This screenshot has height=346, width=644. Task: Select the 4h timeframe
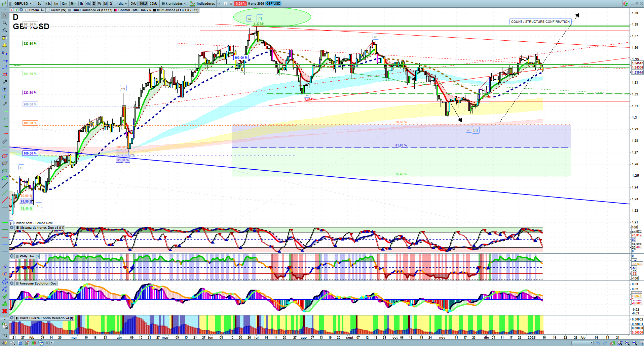[88, 4]
